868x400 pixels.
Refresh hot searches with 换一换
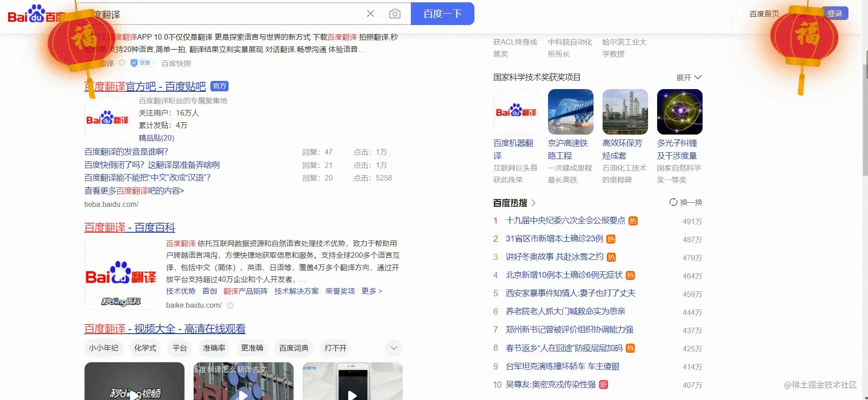686,202
